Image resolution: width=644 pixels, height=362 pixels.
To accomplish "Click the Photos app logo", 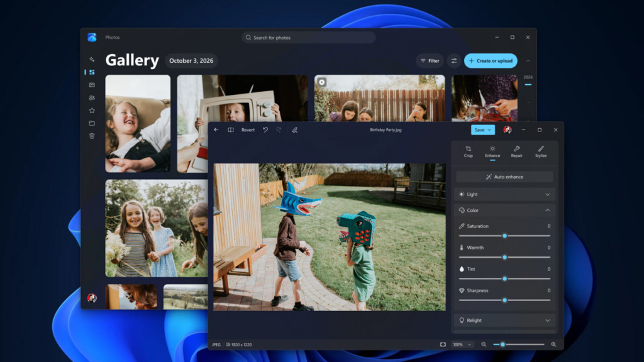I will pos(92,37).
